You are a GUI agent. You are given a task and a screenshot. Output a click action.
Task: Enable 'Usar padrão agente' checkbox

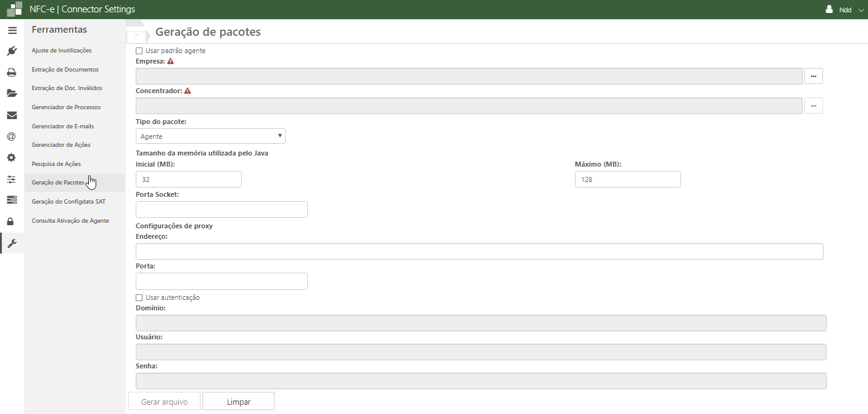139,51
